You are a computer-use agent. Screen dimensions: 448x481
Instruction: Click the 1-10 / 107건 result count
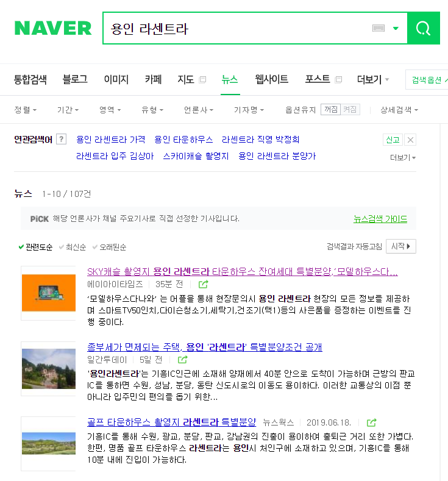66,194
